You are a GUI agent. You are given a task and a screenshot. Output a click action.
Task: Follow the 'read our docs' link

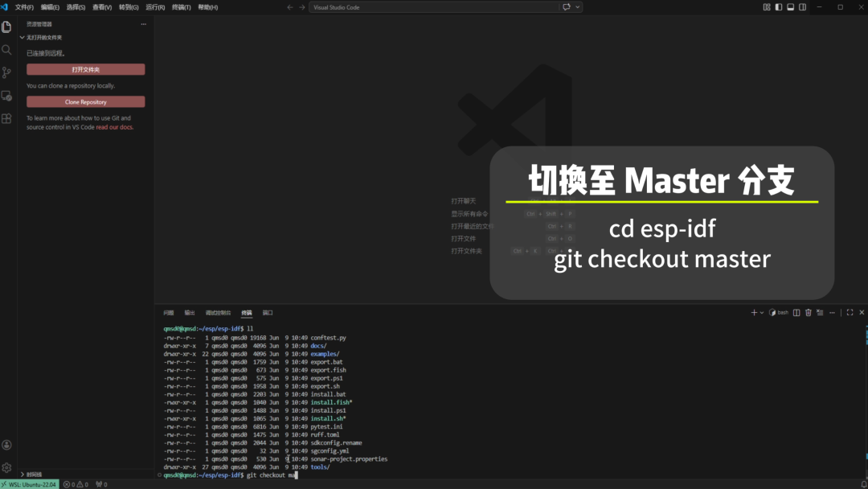114,127
